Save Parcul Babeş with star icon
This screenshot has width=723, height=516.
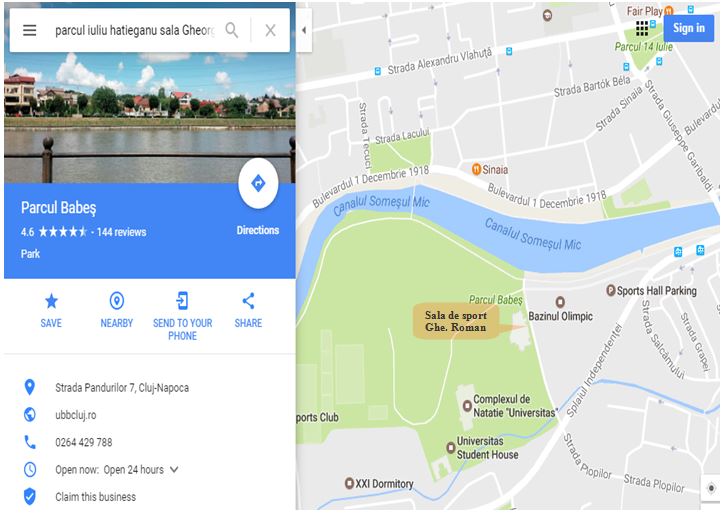tap(51, 301)
